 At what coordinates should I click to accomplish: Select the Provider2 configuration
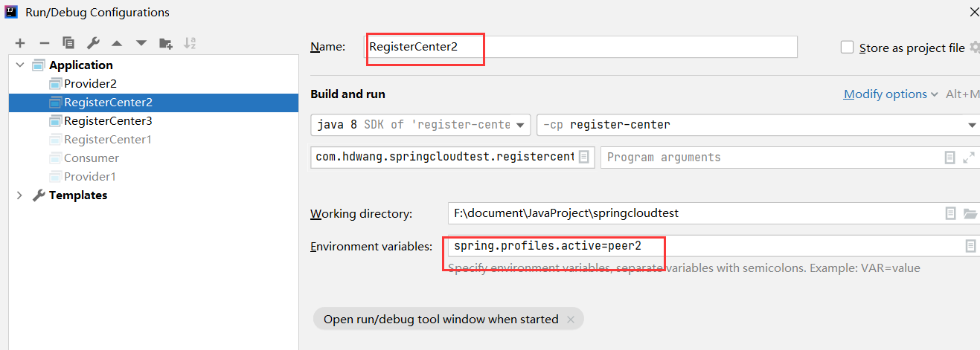click(x=90, y=83)
